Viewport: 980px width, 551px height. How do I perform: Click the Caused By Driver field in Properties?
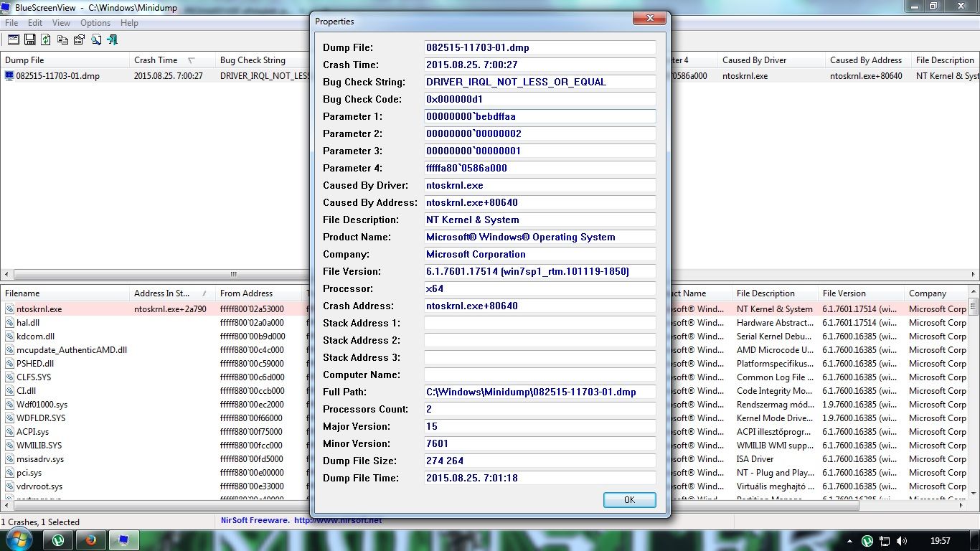point(540,185)
